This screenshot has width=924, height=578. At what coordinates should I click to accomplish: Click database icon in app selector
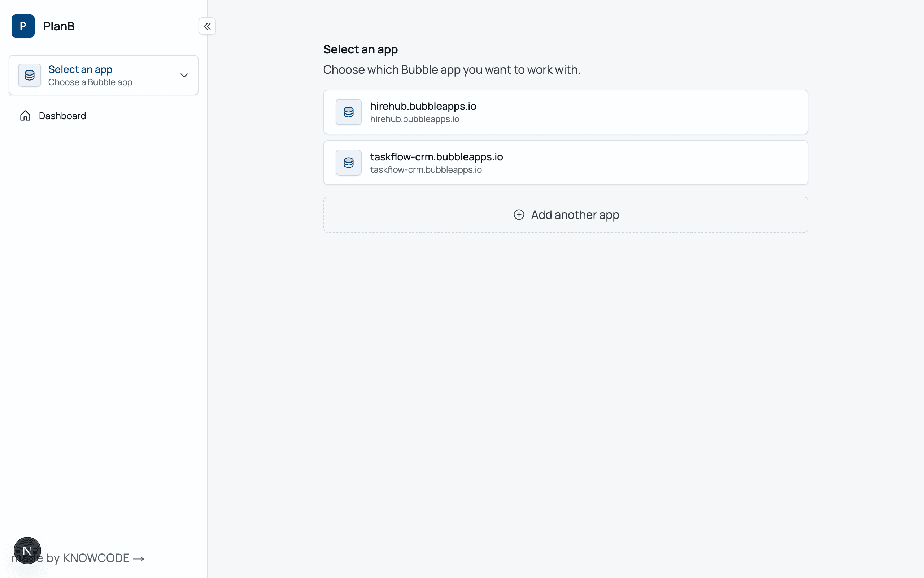(x=29, y=75)
